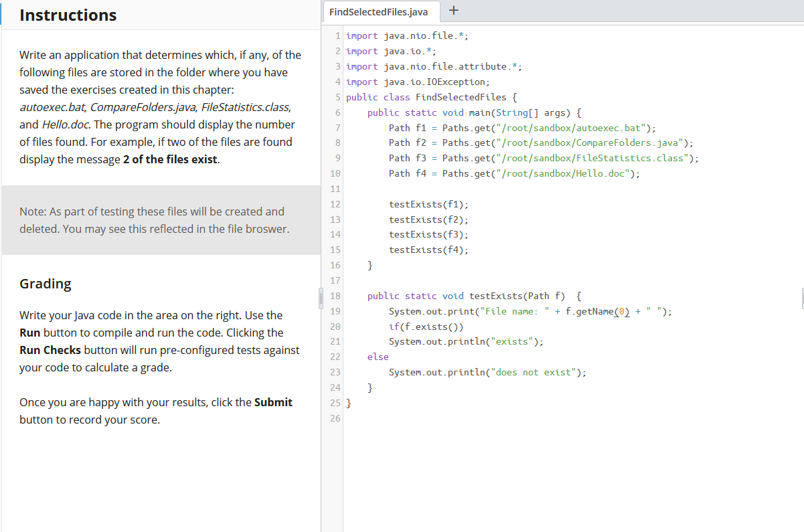
Task: Click the closing brace on line 25
Action: (x=348, y=403)
